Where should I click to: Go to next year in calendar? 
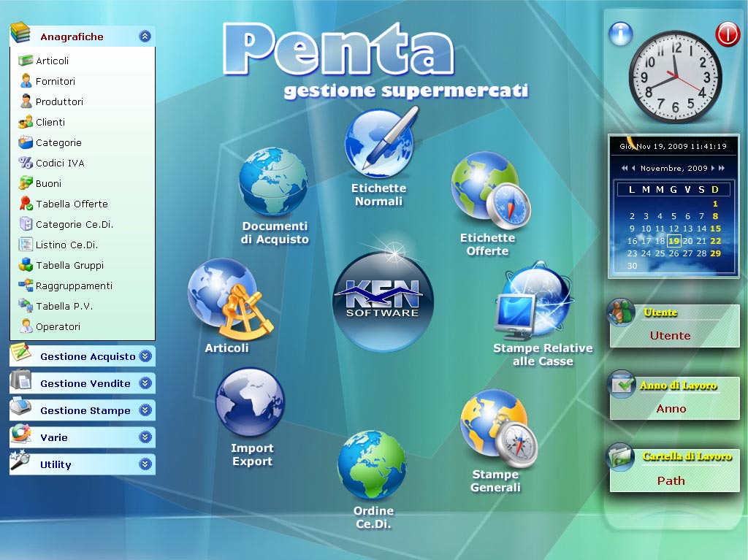coord(722,168)
